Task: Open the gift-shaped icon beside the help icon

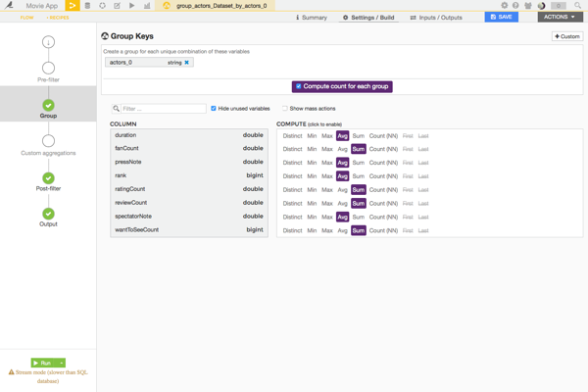Action: (528, 5)
